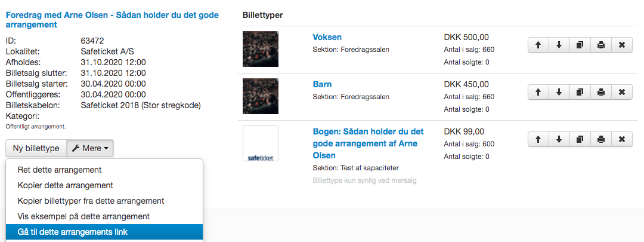Open the Mere dropdown menu
This screenshot has height=242, width=644.
(90, 148)
